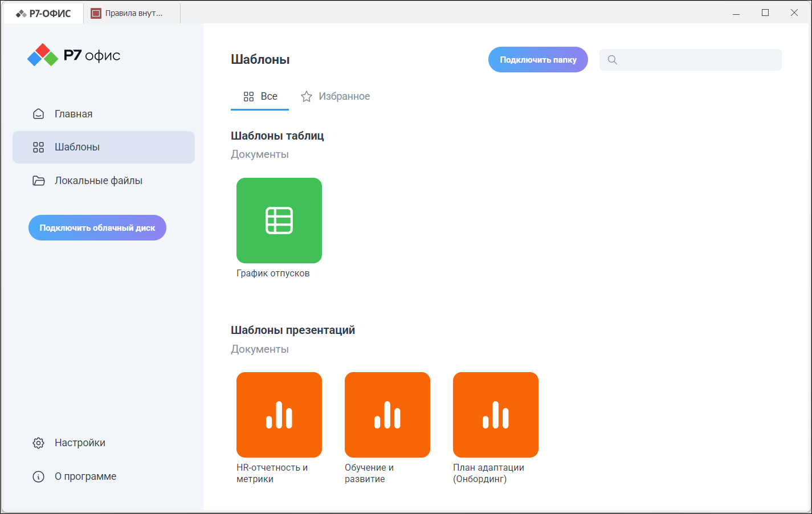The height and width of the screenshot is (514, 812).
Task: Open the План адаптации (Онбординг) presentation icon
Action: tap(496, 415)
